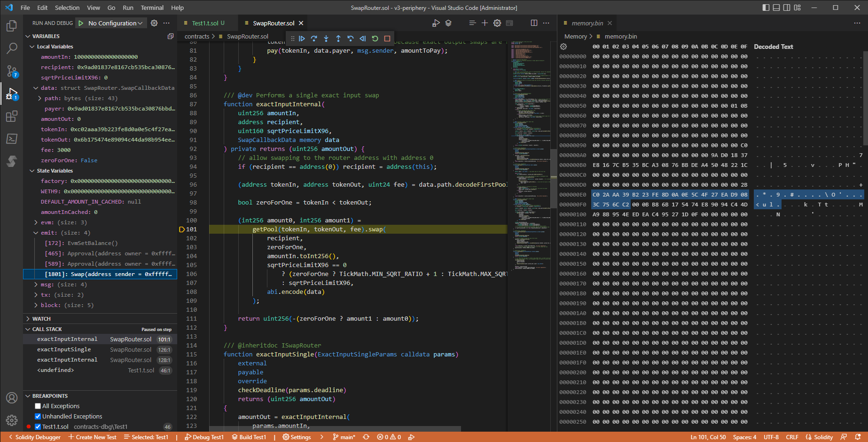The image size is (868, 442).
Task: Click the memory viewer settings gear
Action: tap(563, 47)
